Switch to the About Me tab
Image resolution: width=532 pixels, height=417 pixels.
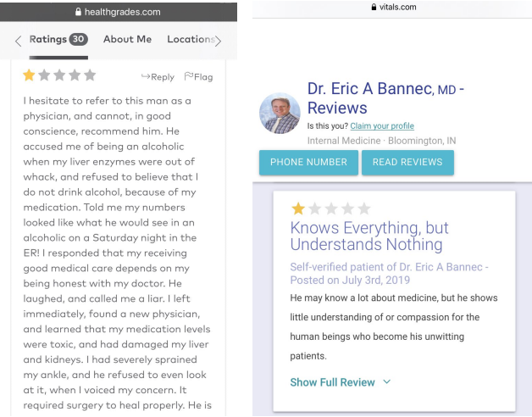point(127,40)
